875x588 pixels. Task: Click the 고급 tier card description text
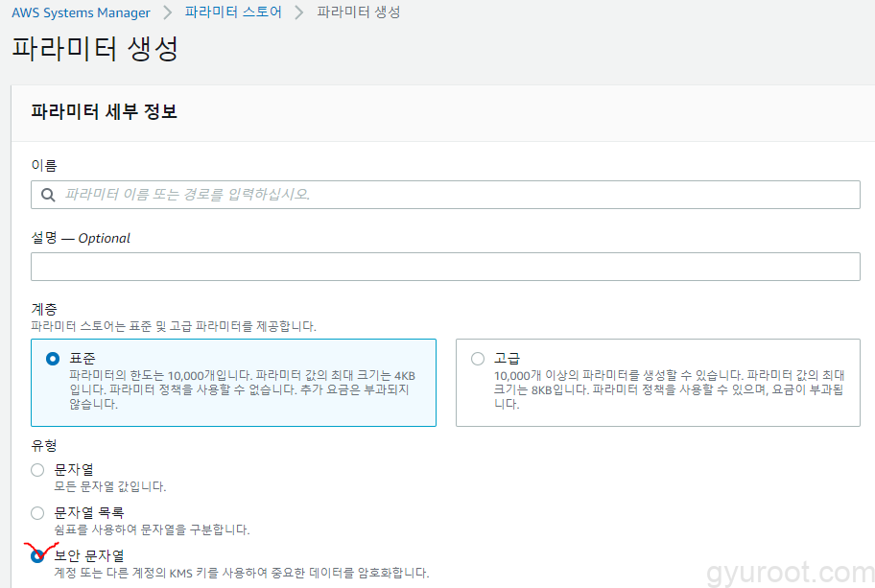(667, 389)
